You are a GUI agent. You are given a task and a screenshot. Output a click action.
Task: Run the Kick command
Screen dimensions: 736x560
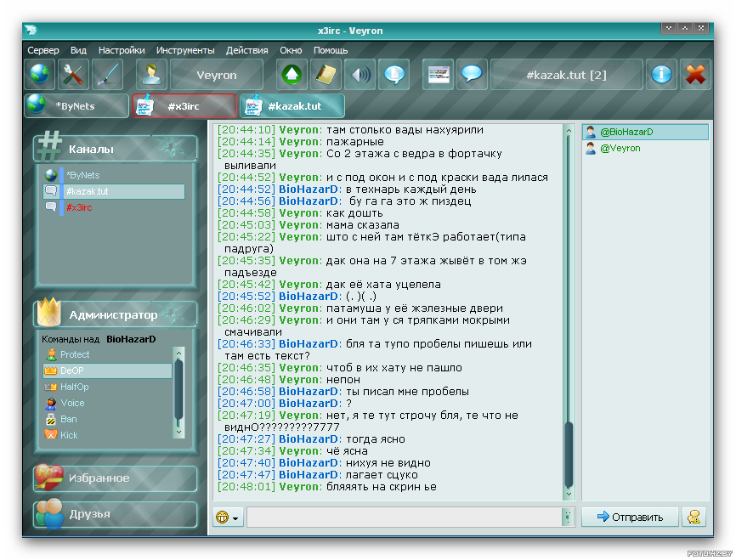pyautogui.click(x=107, y=435)
